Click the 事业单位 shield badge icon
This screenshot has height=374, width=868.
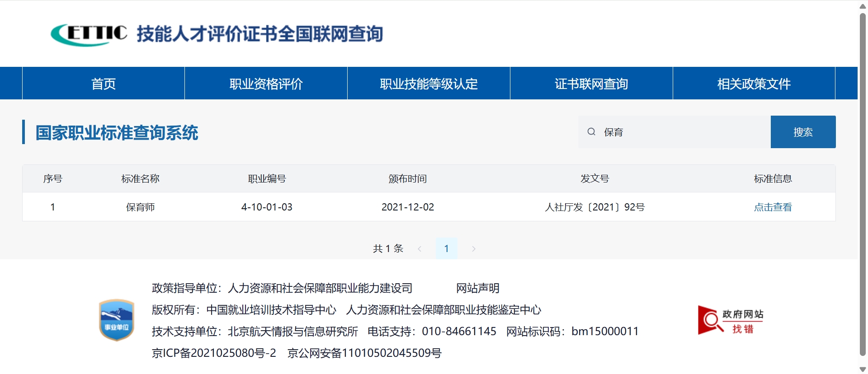[117, 320]
